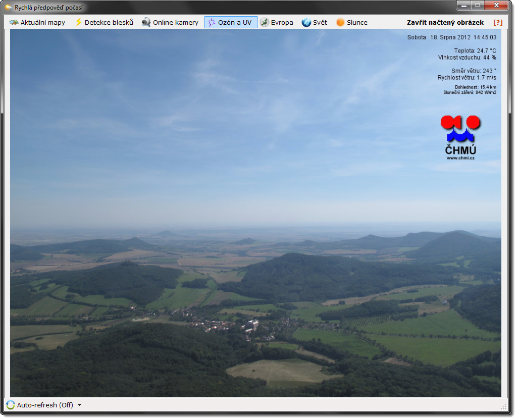Click the Rychlá předpověď počasí title bar

[x=252, y=8]
